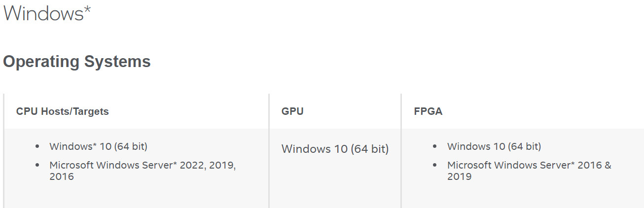Click the ampersand in the FPGA server entry
The image size is (644, 208).
pos(608,165)
